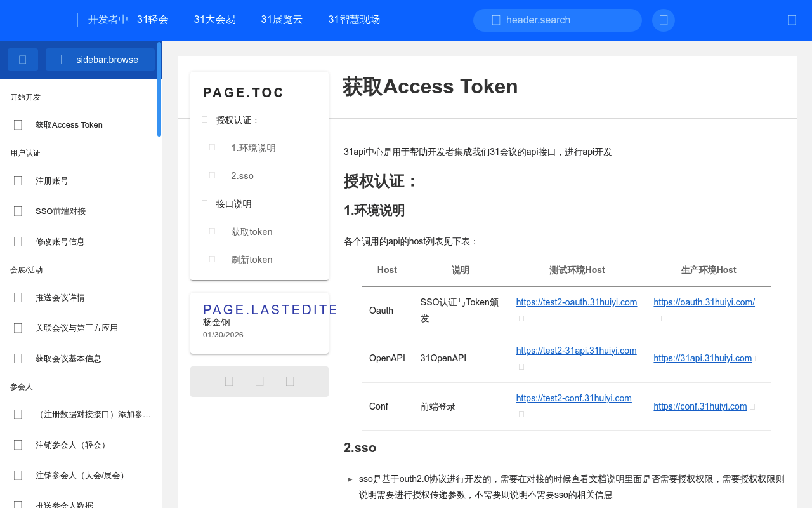The image size is (812, 508).
Task: Click the page icon beside SSO前端对接
Action: (x=18, y=211)
